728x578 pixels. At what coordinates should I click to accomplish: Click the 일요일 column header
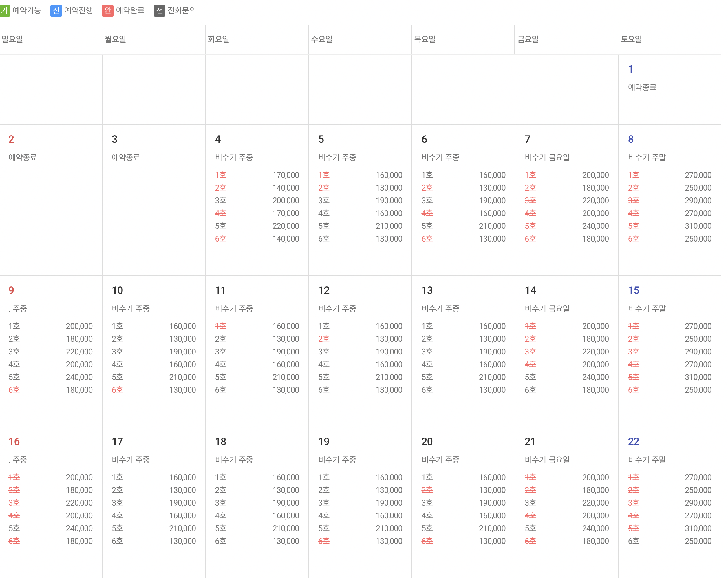[12, 39]
